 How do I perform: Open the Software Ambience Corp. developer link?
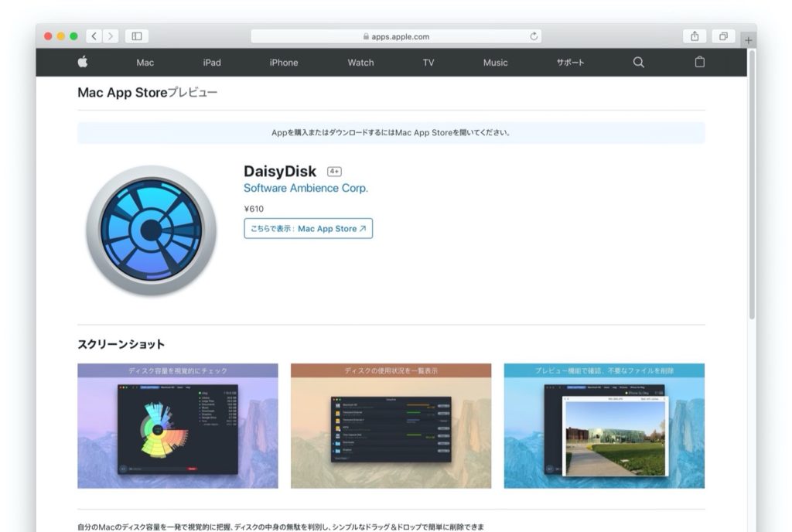tap(306, 188)
